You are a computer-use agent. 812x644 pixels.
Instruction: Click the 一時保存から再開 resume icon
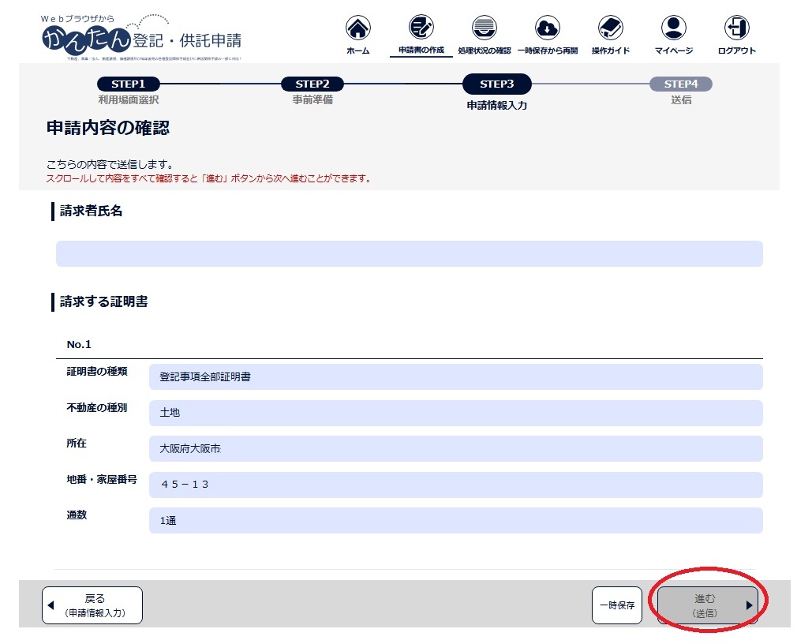point(547,33)
